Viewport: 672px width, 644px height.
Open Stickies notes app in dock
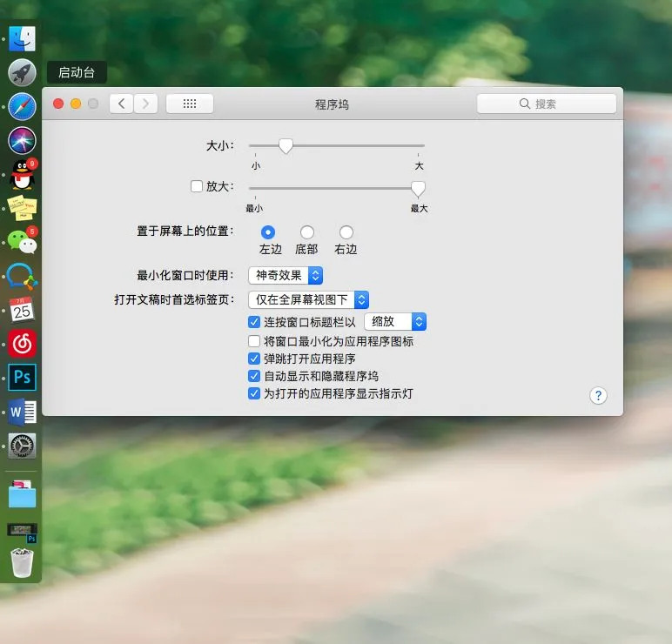(23, 208)
